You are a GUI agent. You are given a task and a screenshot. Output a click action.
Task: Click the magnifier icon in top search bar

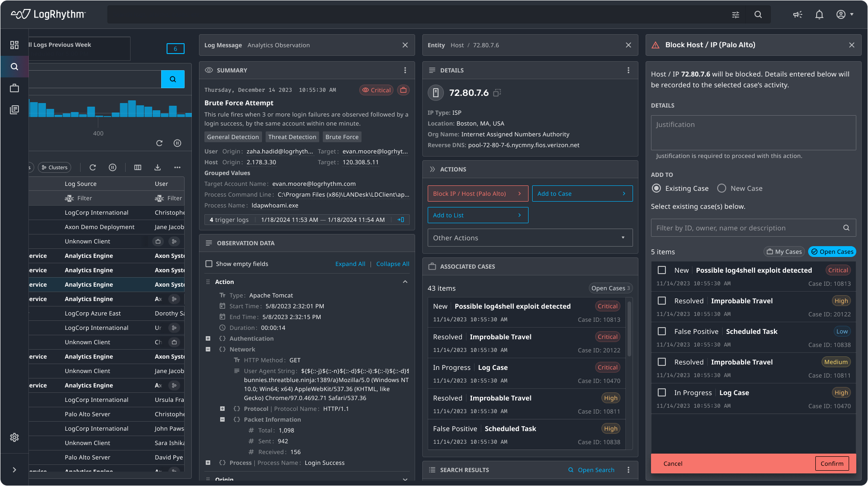click(x=758, y=15)
